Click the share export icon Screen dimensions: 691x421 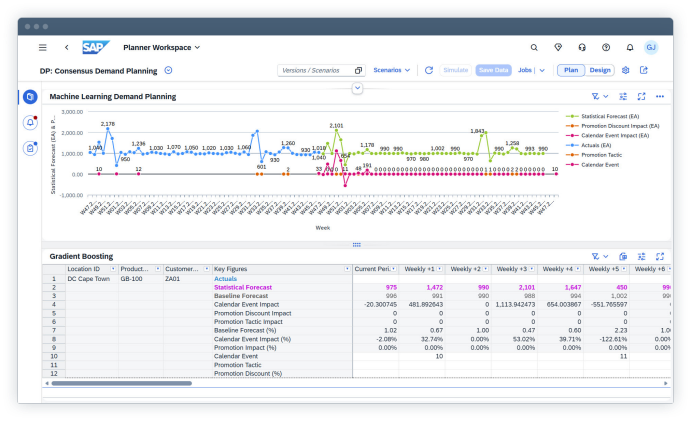click(644, 70)
